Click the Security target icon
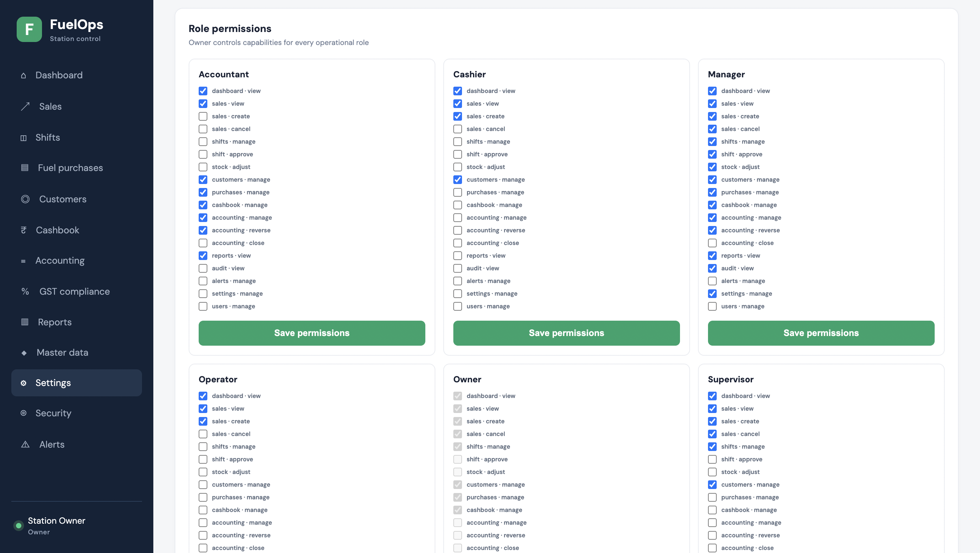This screenshot has width=980, height=553. click(x=24, y=413)
